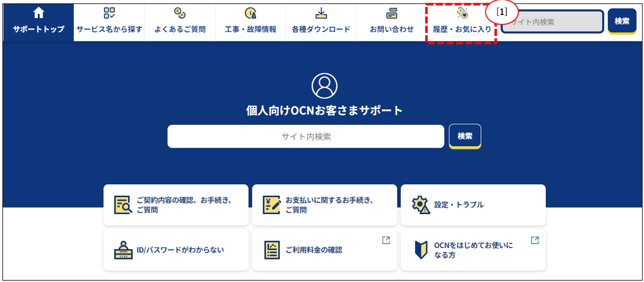644x282 pixels.
Task: Select the 工事・故障情報 menu item
Action: 250,29
